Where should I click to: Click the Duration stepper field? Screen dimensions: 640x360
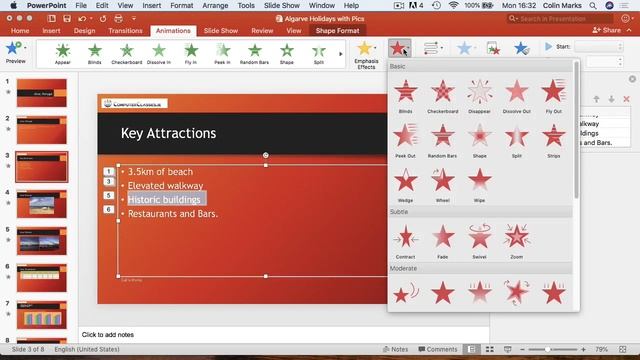[605, 62]
